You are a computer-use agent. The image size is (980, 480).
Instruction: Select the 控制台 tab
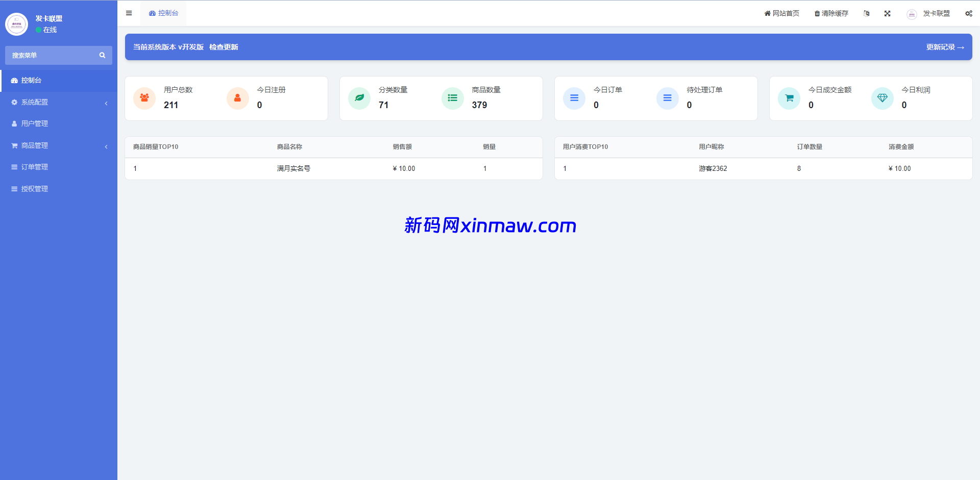pos(164,13)
